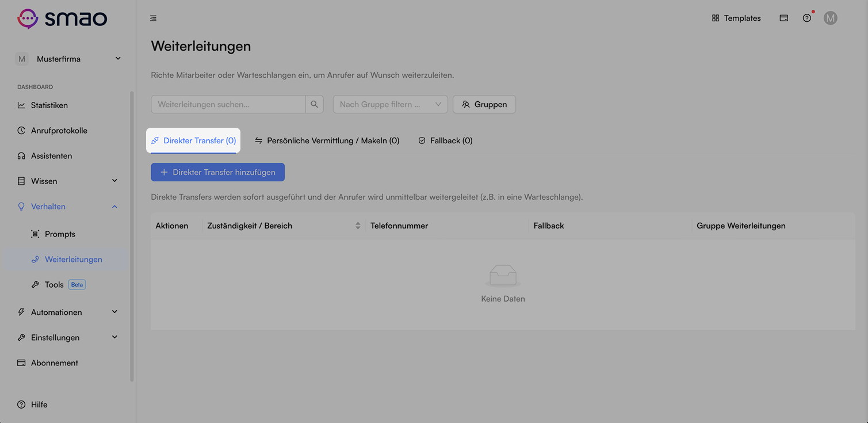Click the Abonnement card icon
This screenshot has width=868, height=423.
tap(21, 363)
